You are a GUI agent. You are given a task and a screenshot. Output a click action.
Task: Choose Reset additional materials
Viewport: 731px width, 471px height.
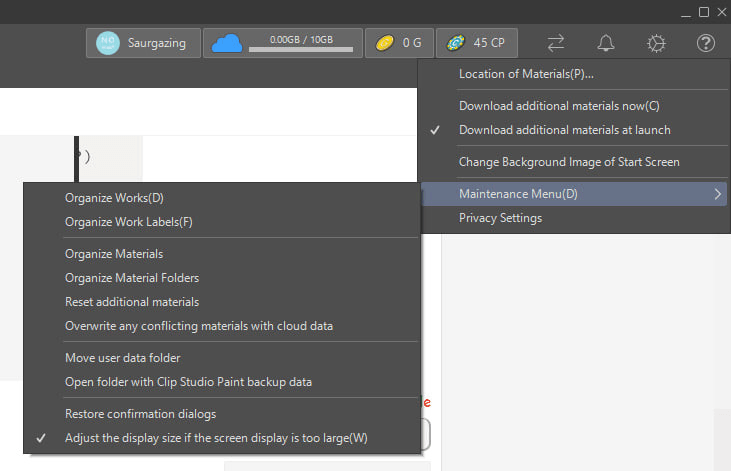(x=222, y=302)
